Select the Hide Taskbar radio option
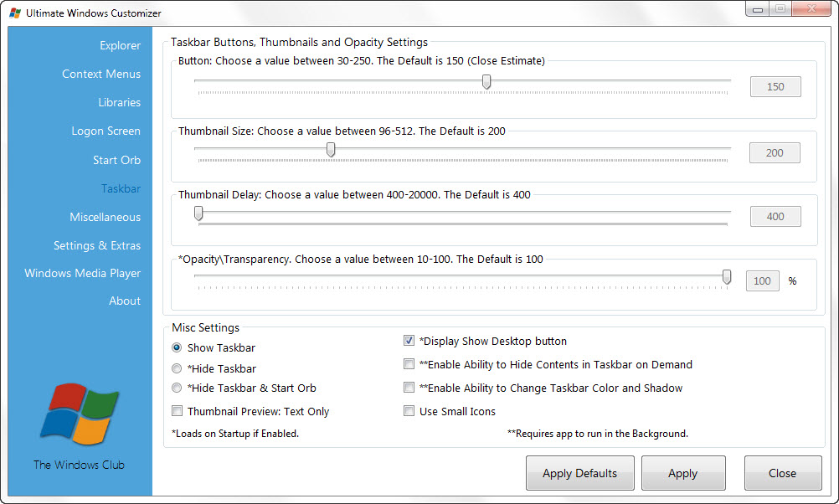This screenshot has height=504, width=839. tap(177, 368)
